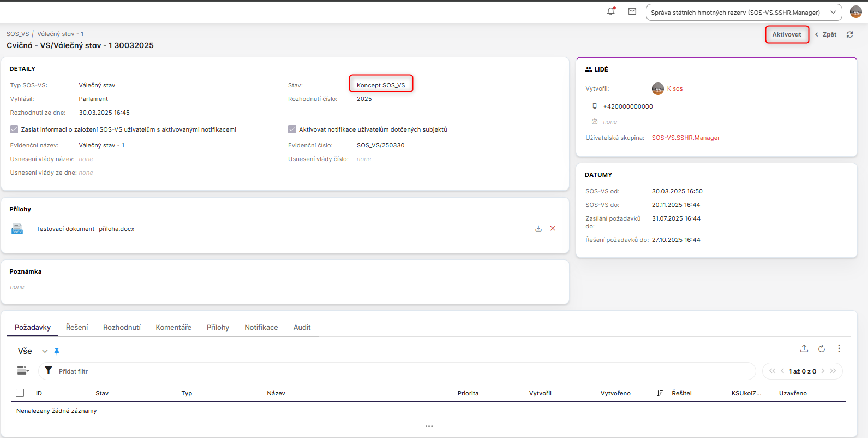The width and height of the screenshot is (868, 438).
Task: Toggle Aktivovat notifikace uživatelům checkbox
Action: [292, 129]
